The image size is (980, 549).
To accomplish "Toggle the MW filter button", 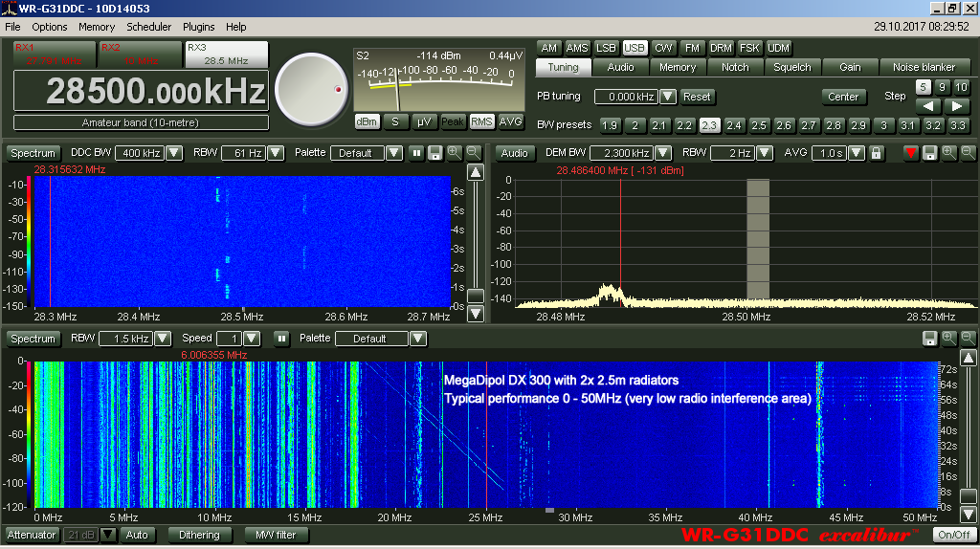I will (276, 535).
